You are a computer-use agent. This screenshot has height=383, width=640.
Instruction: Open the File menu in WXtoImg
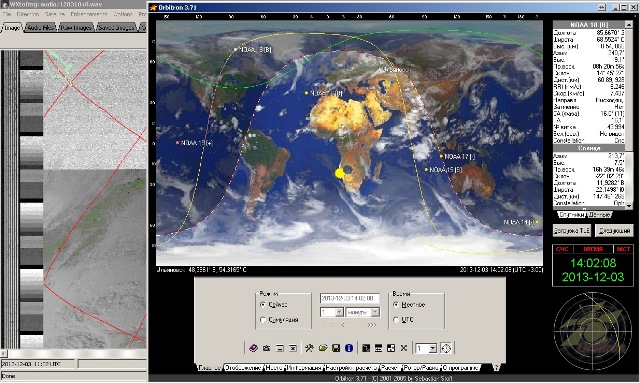(7, 14)
